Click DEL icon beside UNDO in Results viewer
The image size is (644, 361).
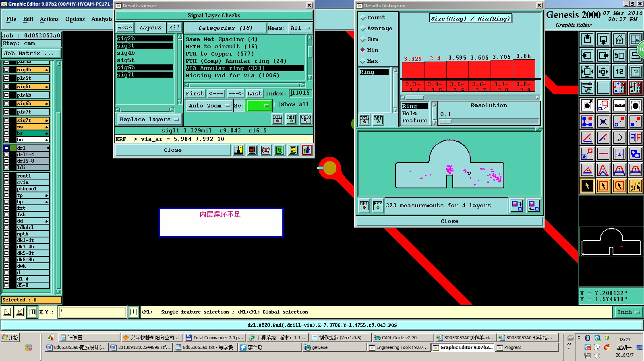pos(277,119)
